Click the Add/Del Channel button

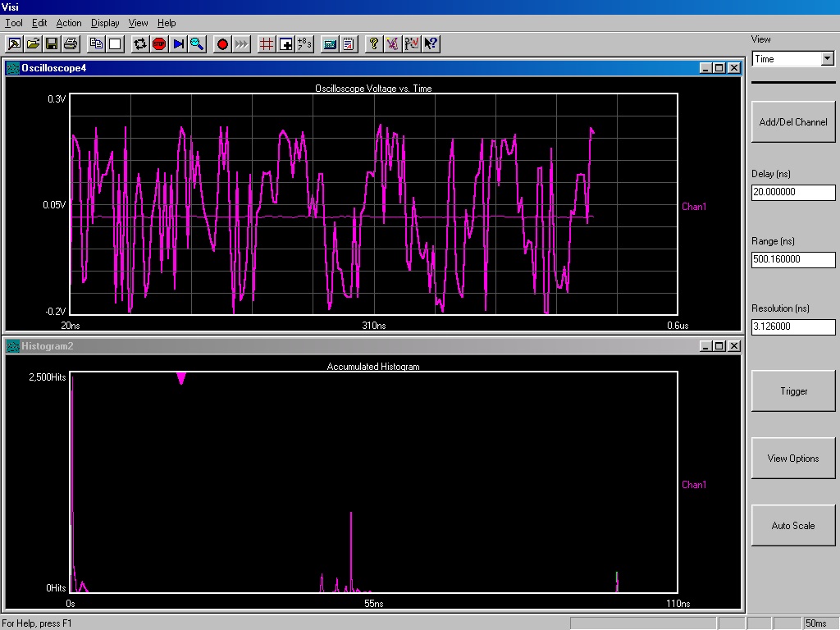(x=793, y=122)
